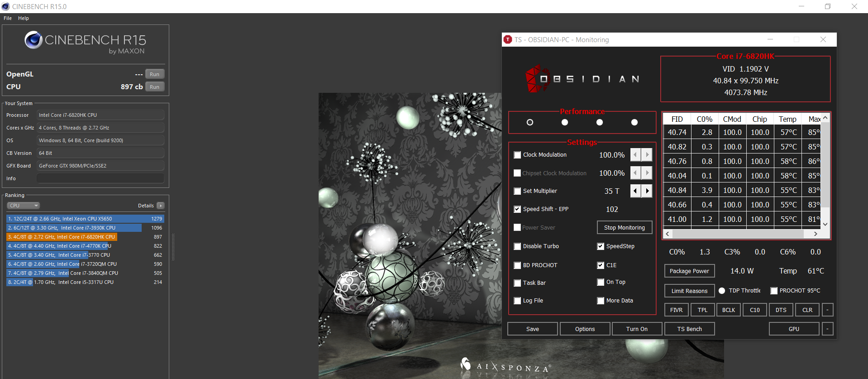The height and width of the screenshot is (379, 868).
Task: Enable the Power Saver checkbox
Action: [x=517, y=227]
